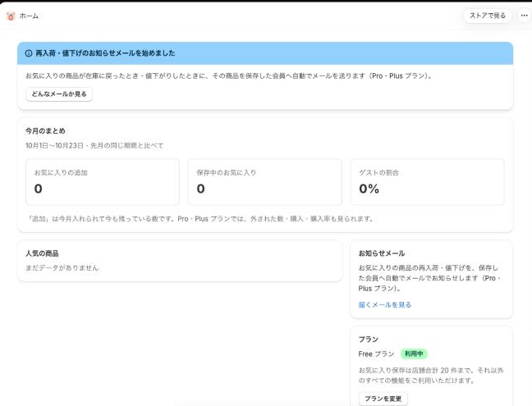The width and height of the screenshot is (532, 406).
Task: Click the app logo icon beside ホーム
Action: 11,16
